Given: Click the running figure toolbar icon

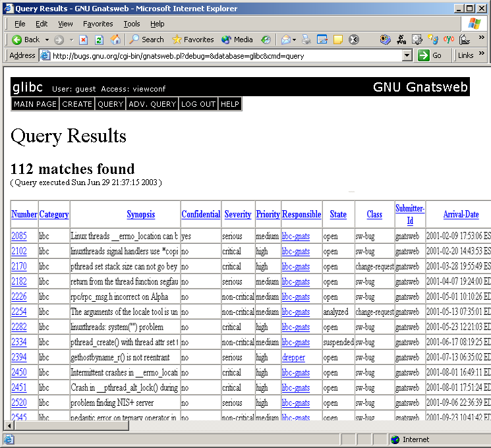Looking at the screenshot, I should [401, 40].
